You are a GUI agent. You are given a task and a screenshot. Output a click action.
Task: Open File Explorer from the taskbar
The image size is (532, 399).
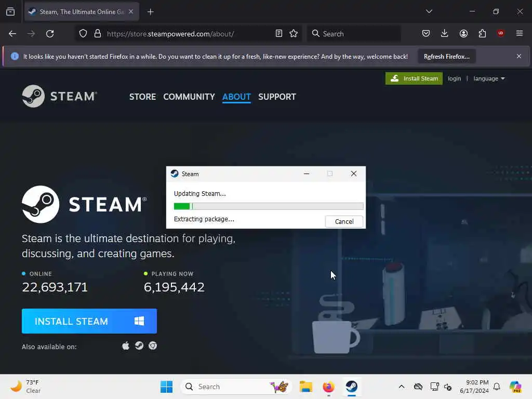(305, 387)
